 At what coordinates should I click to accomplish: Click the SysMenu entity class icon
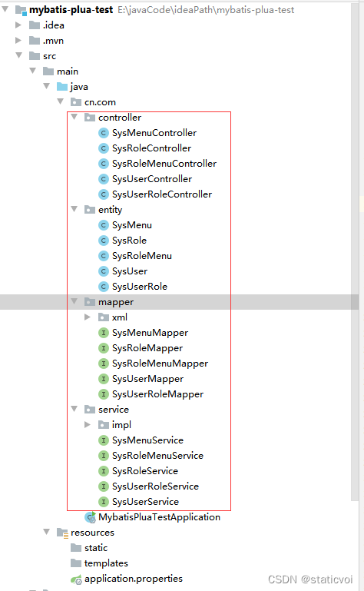pos(103,225)
